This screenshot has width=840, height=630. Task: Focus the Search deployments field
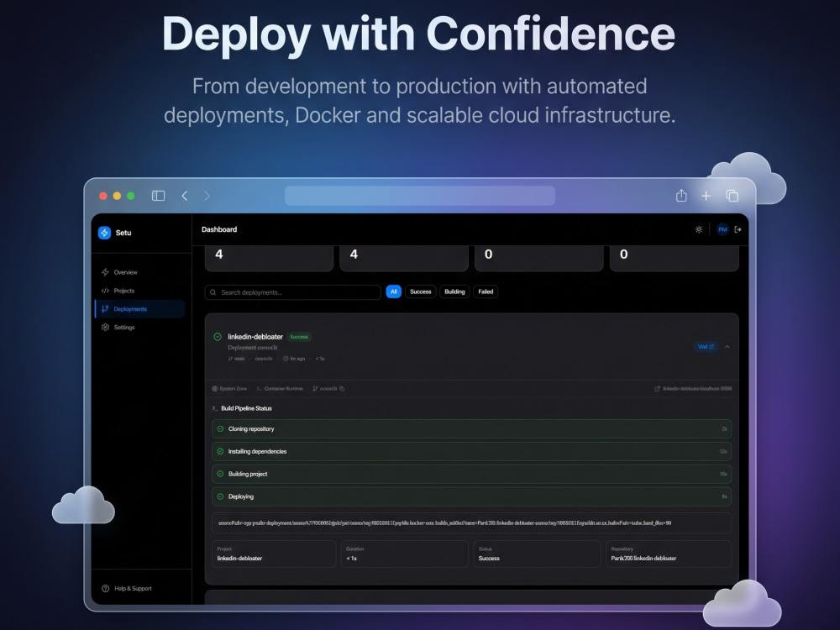(293, 292)
